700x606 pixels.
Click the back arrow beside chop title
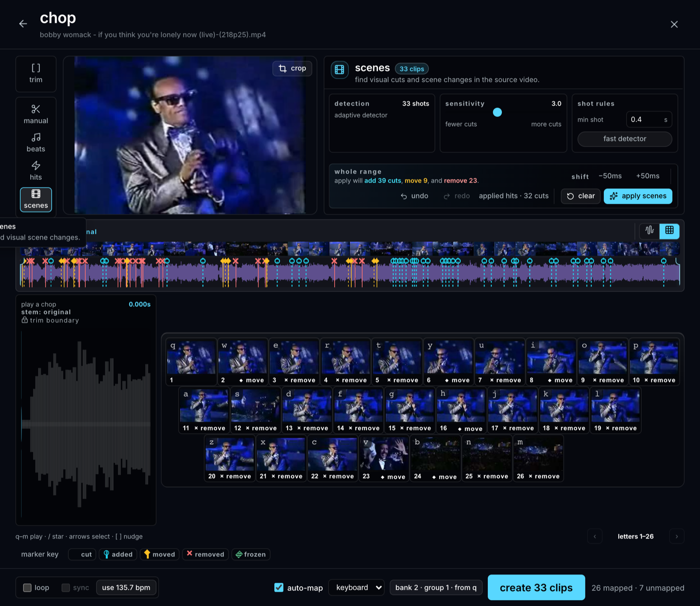tap(23, 24)
